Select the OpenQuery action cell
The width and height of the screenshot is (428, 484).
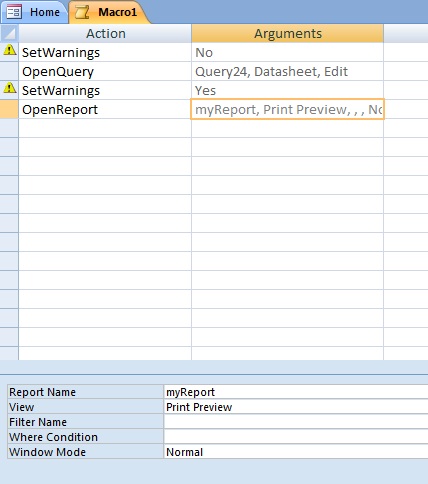coord(105,71)
